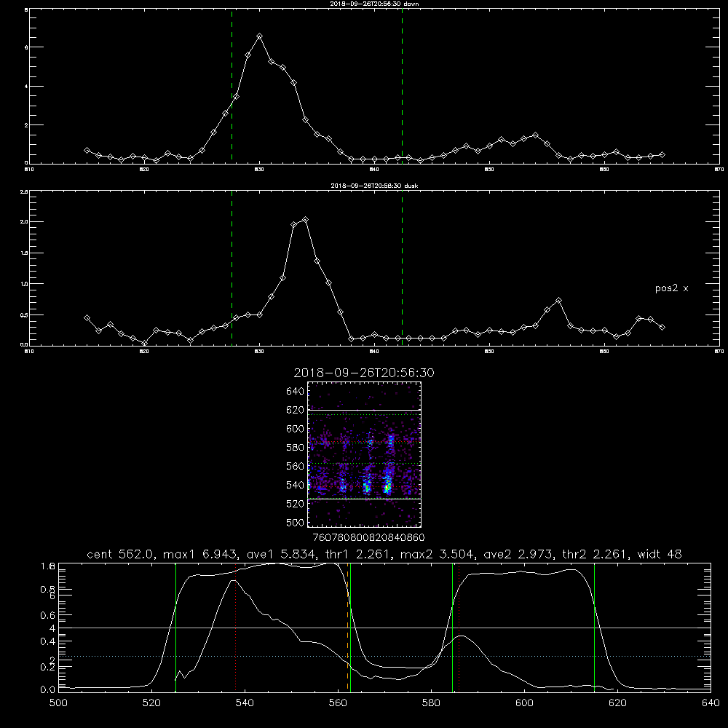Click the last data diamond of the dawn curve
The image size is (728, 728).
pyautogui.click(x=662, y=154)
